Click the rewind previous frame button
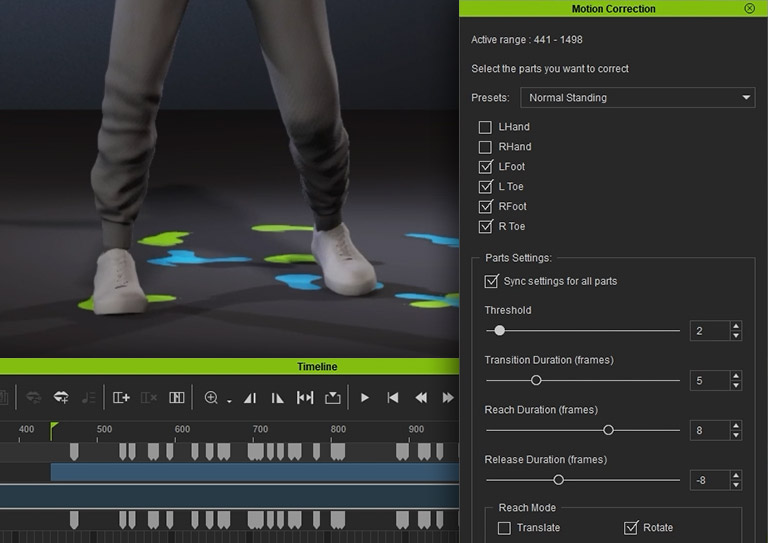The height and width of the screenshot is (543, 768). tap(421, 398)
